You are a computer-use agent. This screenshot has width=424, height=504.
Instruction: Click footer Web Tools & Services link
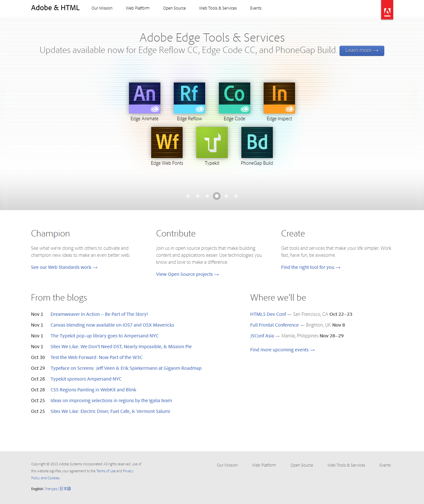[x=346, y=465]
